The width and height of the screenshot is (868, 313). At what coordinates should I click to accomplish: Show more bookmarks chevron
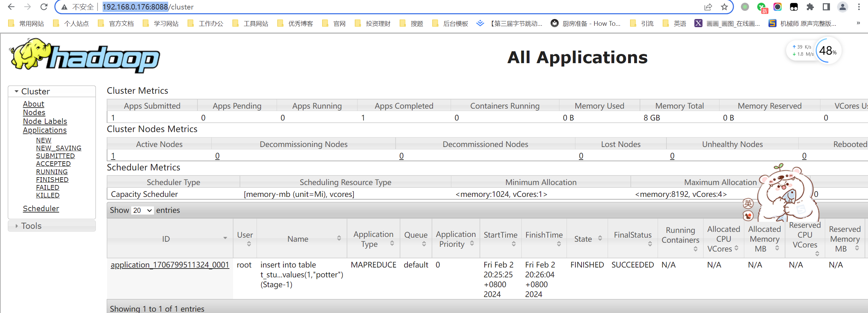pyautogui.click(x=858, y=23)
